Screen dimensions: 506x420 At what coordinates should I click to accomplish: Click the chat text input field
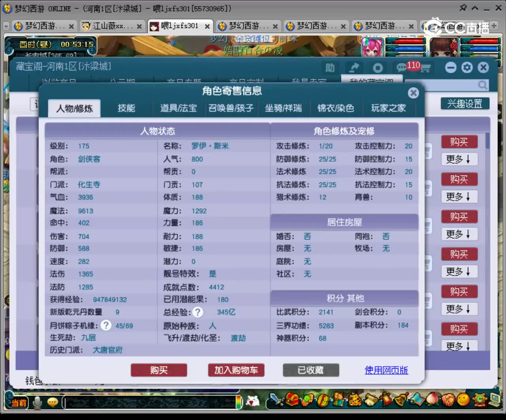(149, 403)
